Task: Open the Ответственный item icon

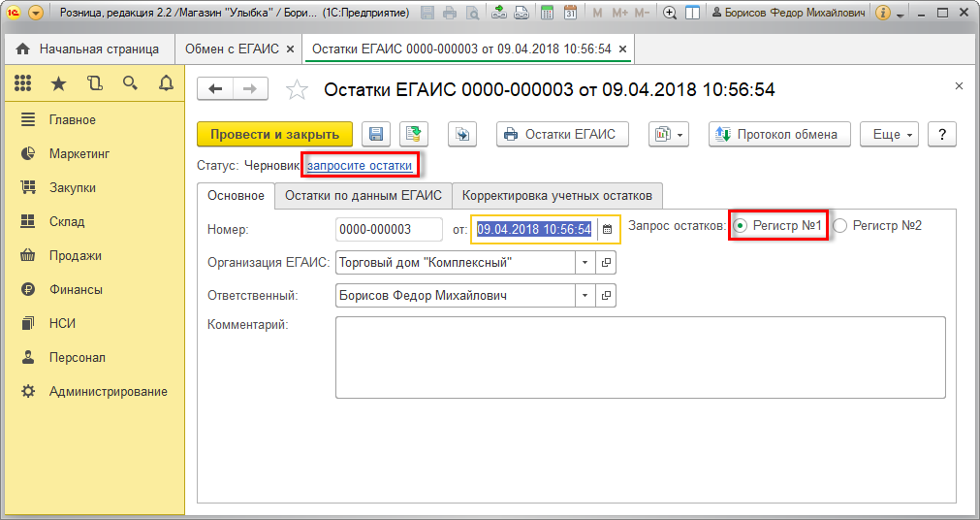Action: (x=606, y=295)
